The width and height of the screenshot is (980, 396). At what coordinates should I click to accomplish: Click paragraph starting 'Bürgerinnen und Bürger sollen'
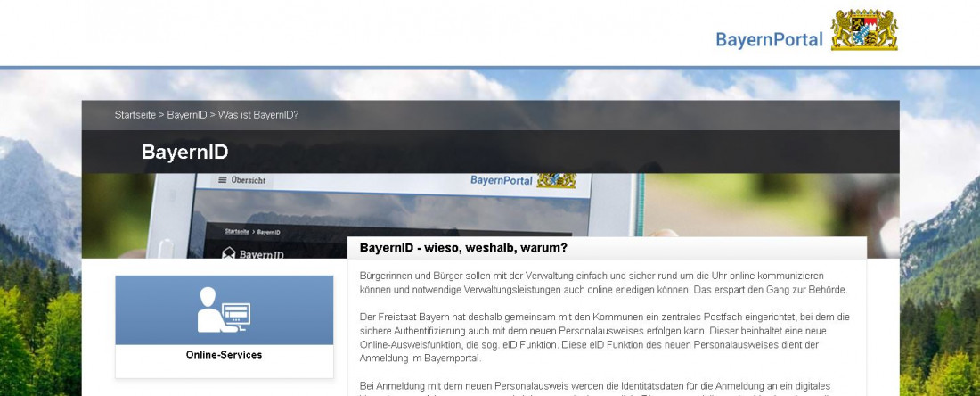[604, 283]
